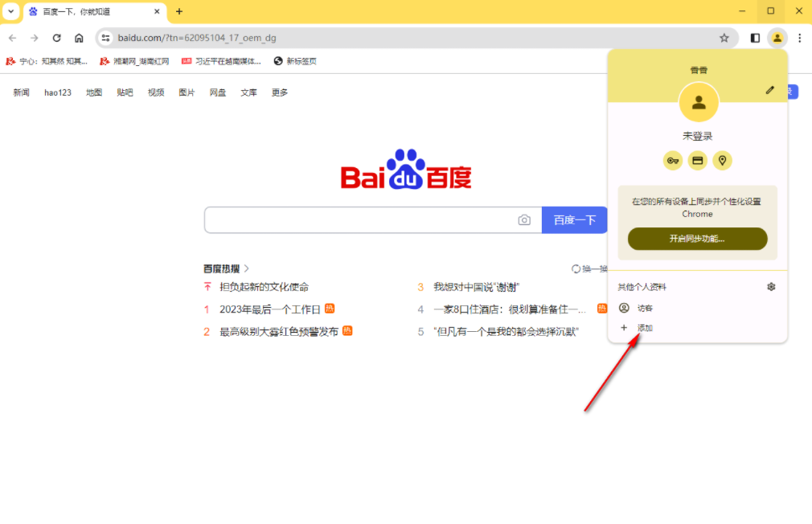Open the 视频 navigation link
Image resolution: width=812 pixels, height=524 pixels.
[156, 92]
